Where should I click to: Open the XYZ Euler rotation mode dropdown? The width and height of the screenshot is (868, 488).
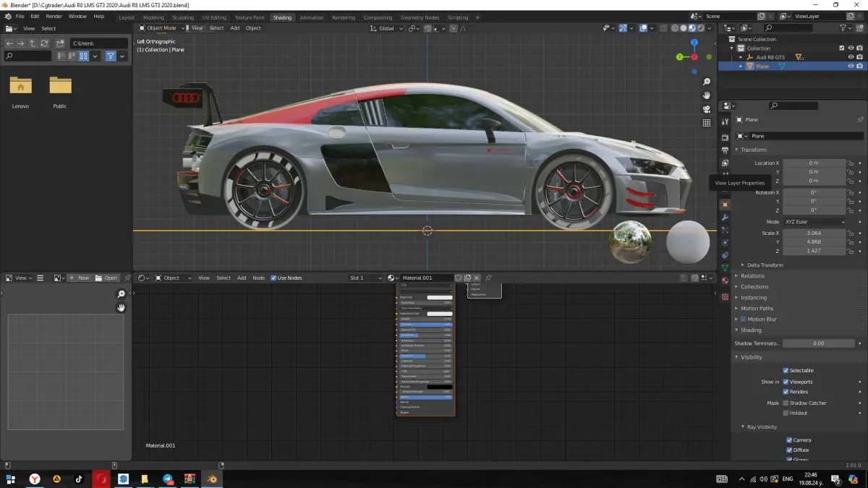[814, 222]
